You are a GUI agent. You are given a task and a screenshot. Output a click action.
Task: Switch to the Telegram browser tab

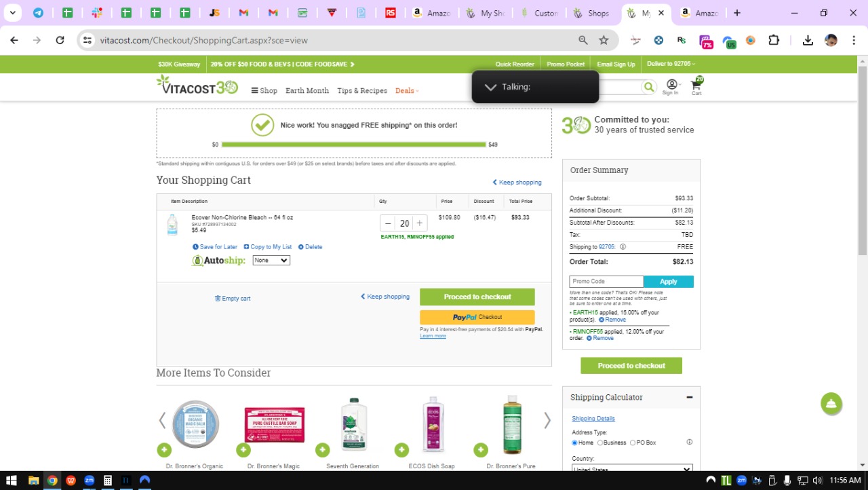38,13
